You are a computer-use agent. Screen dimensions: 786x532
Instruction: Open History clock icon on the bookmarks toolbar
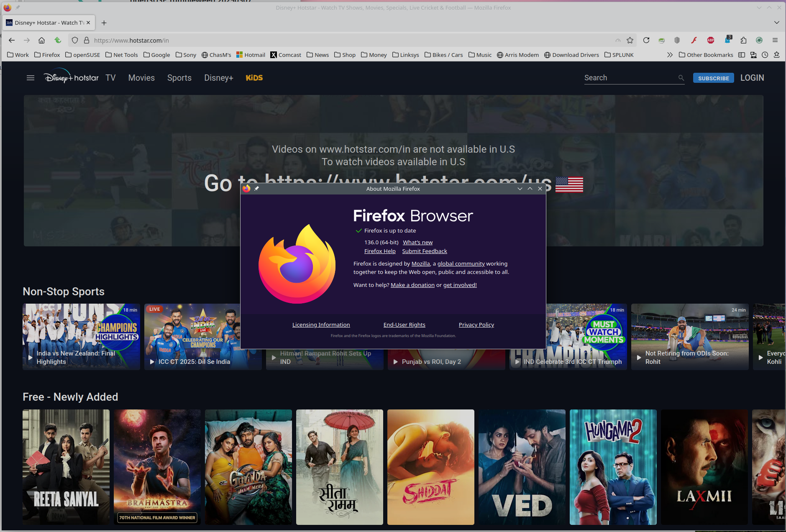(765, 55)
